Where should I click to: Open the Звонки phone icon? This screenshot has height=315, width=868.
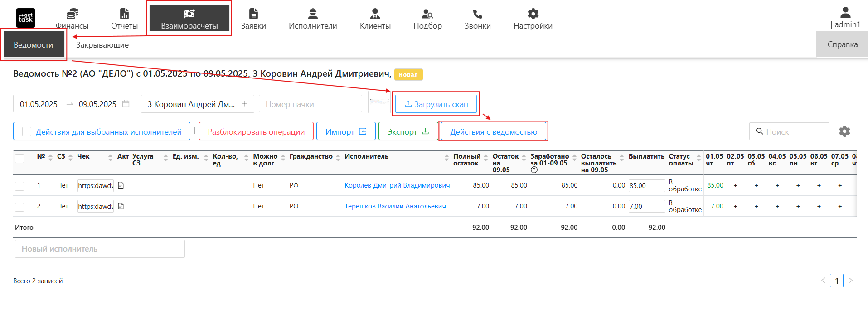[x=477, y=14]
